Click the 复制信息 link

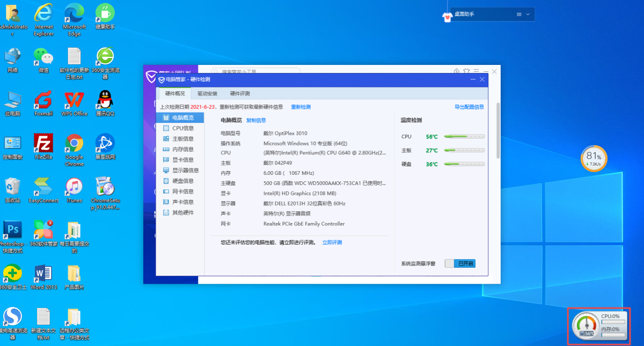coord(256,120)
